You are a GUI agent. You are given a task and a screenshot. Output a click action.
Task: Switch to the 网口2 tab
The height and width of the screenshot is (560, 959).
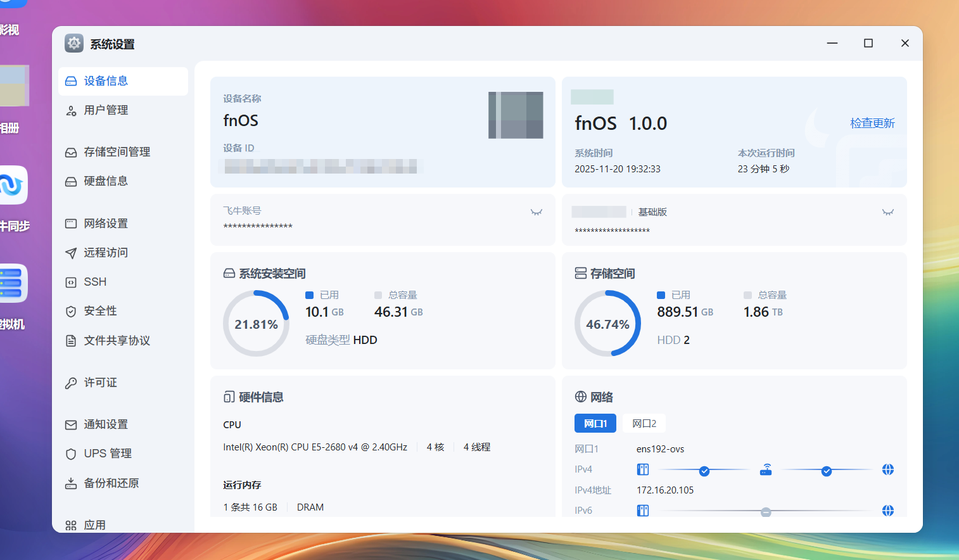click(644, 423)
